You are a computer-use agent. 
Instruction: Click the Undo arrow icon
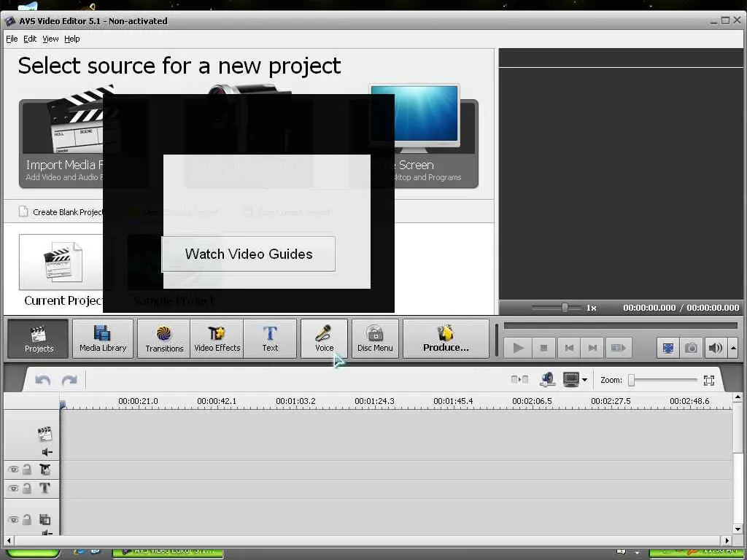point(43,380)
